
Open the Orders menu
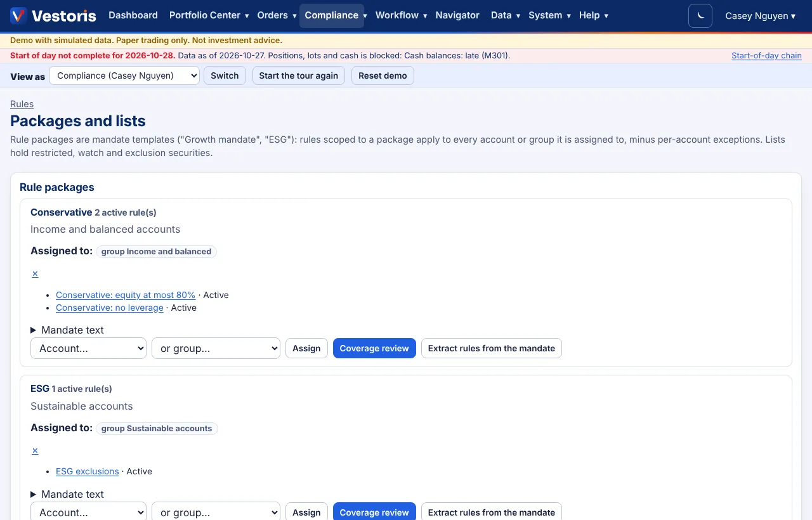click(276, 15)
